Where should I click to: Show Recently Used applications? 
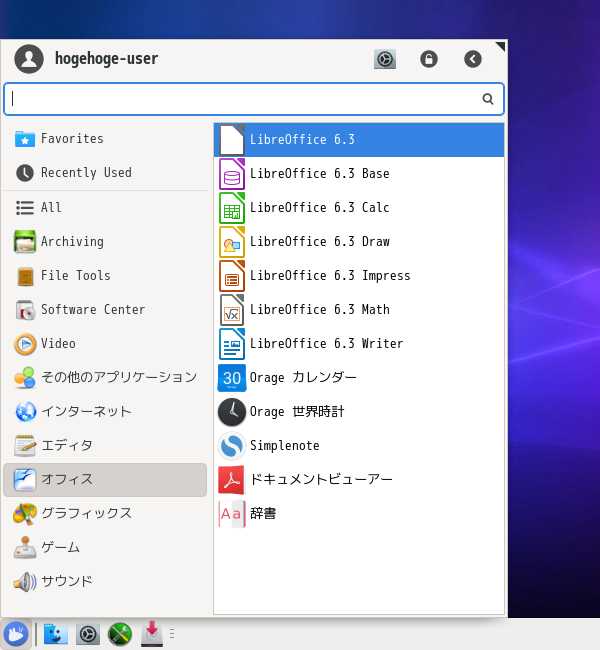coord(105,173)
